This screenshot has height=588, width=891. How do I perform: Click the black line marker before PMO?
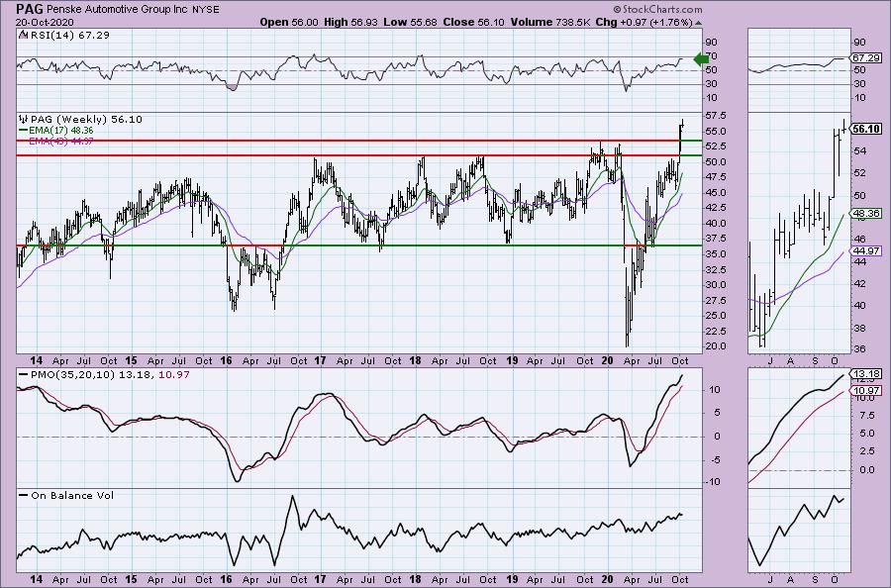click(x=24, y=375)
